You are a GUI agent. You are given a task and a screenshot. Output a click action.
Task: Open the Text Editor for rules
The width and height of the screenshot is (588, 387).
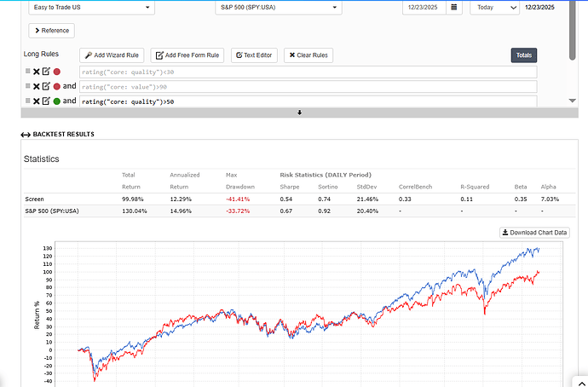(x=254, y=55)
